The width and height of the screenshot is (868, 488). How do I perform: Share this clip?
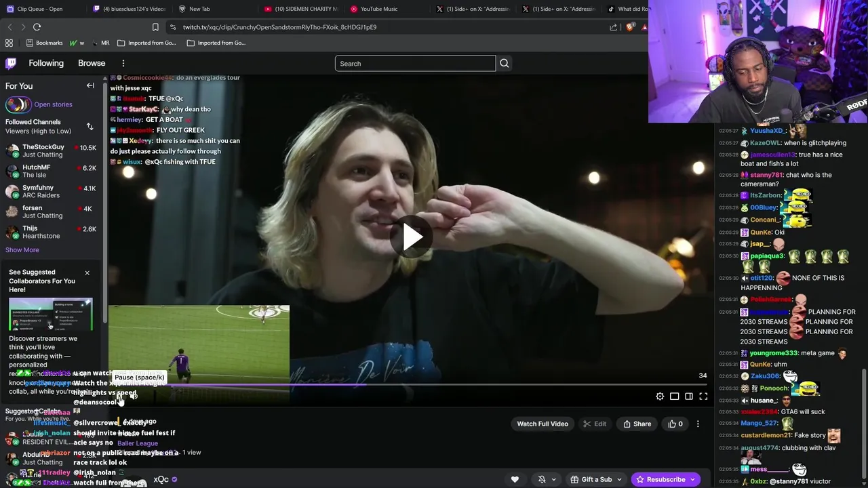click(x=637, y=424)
